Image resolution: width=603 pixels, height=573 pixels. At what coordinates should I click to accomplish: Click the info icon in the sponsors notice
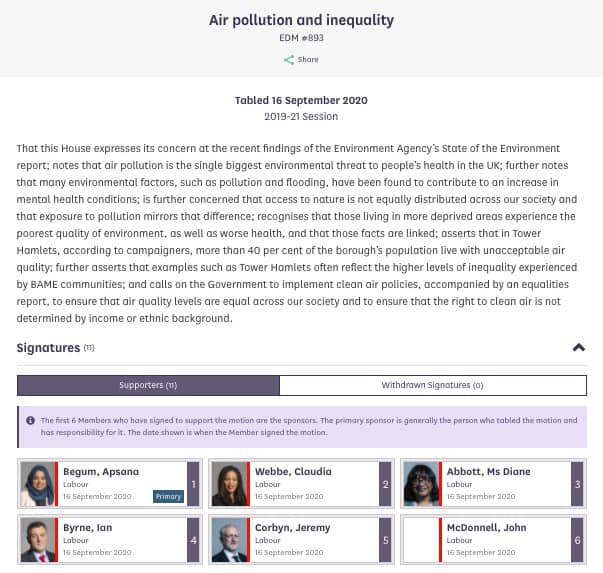[30, 421]
